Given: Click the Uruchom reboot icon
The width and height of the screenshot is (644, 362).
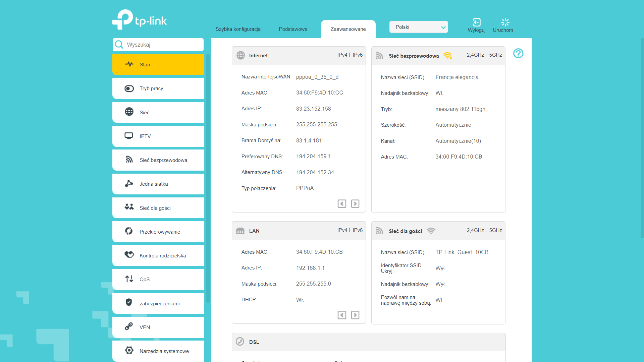Looking at the screenshot, I should coord(505,22).
